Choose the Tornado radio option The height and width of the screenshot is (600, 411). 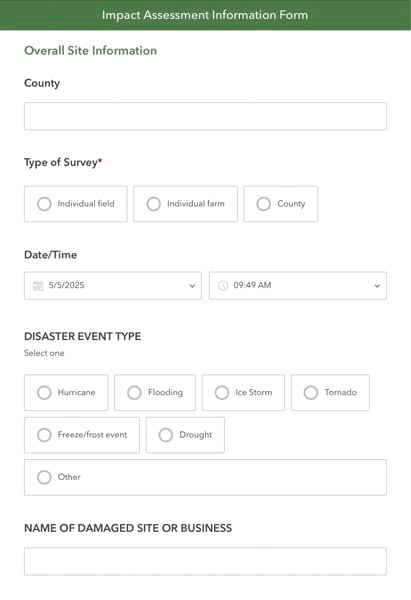click(330, 393)
